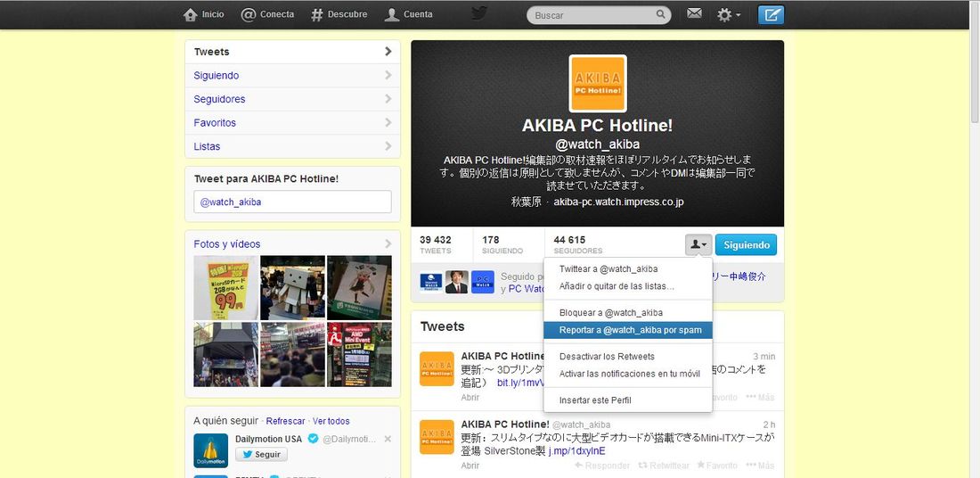
Task: Go to Inicio home in top bar
Action: pos(204,14)
